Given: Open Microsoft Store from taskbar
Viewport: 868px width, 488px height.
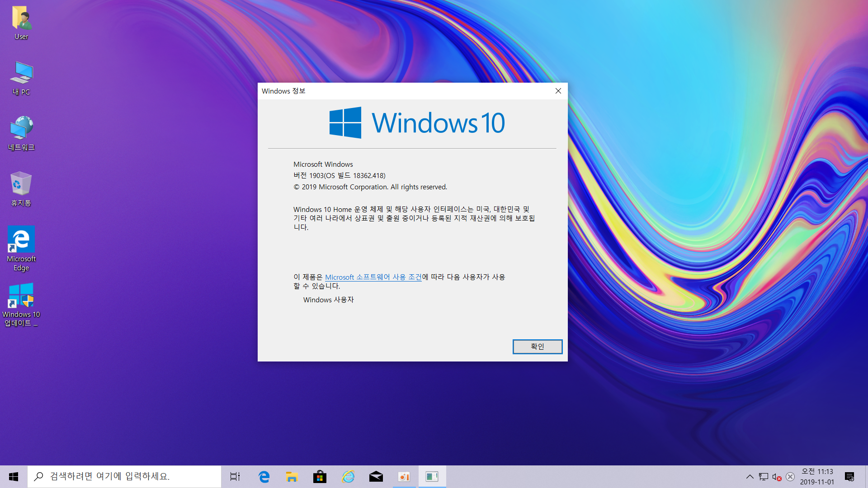Looking at the screenshot, I should tap(320, 477).
